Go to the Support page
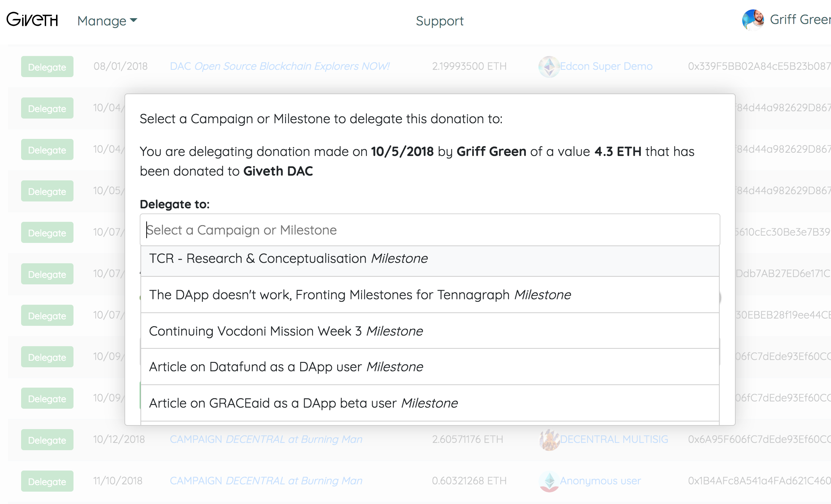831x504 pixels. (440, 21)
